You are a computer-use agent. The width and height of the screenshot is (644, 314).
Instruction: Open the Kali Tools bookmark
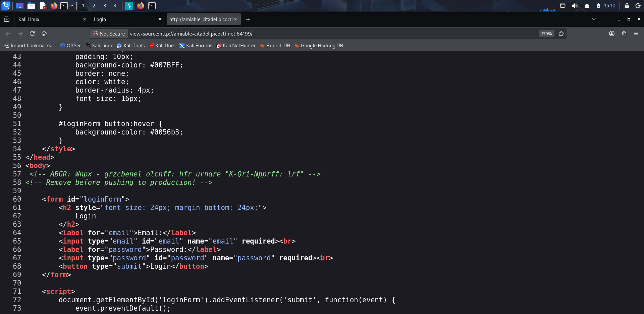click(x=131, y=46)
